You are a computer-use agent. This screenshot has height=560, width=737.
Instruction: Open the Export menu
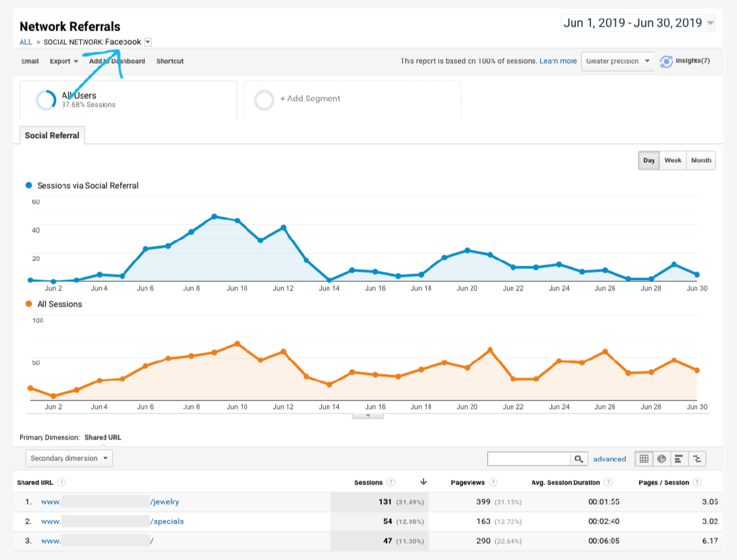64,61
